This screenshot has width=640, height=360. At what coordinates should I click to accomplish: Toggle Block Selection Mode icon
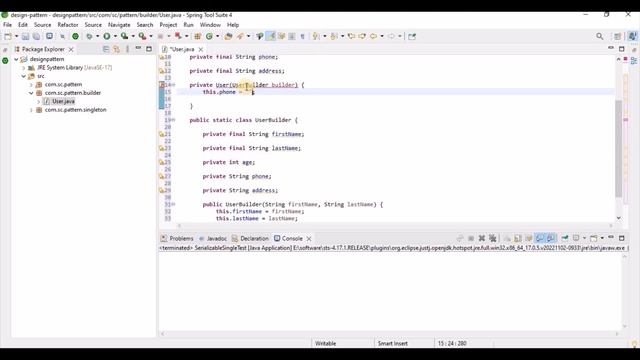tap(292, 36)
